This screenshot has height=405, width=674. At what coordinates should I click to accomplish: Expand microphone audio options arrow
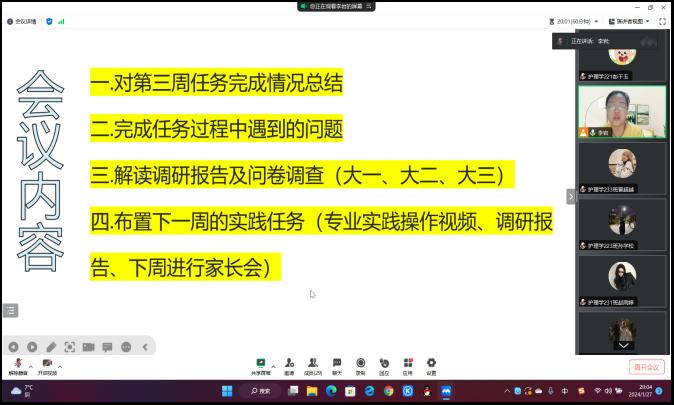tap(30, 367)
